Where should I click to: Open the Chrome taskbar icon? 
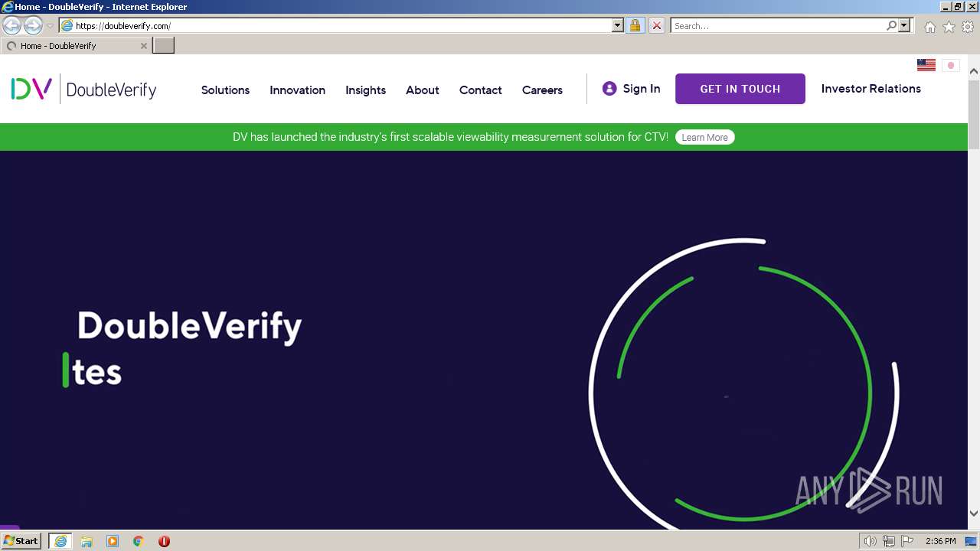[x=139, y=541]
